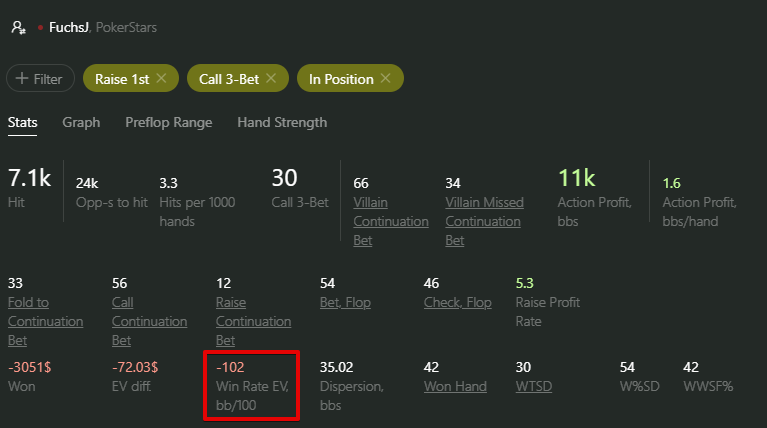Click the plus Filter button
Viewport: 767px width, 428px height.
(x=40, y=78)
